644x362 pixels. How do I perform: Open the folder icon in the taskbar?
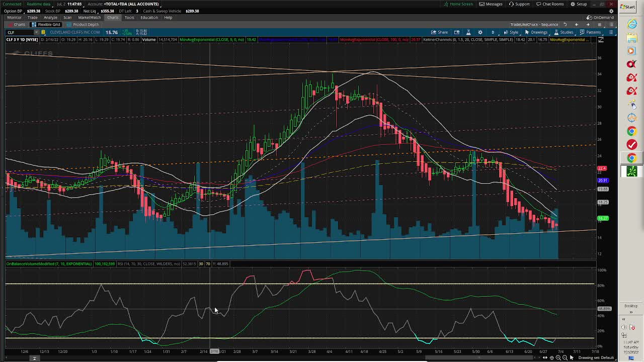click(x=632, y=38)
